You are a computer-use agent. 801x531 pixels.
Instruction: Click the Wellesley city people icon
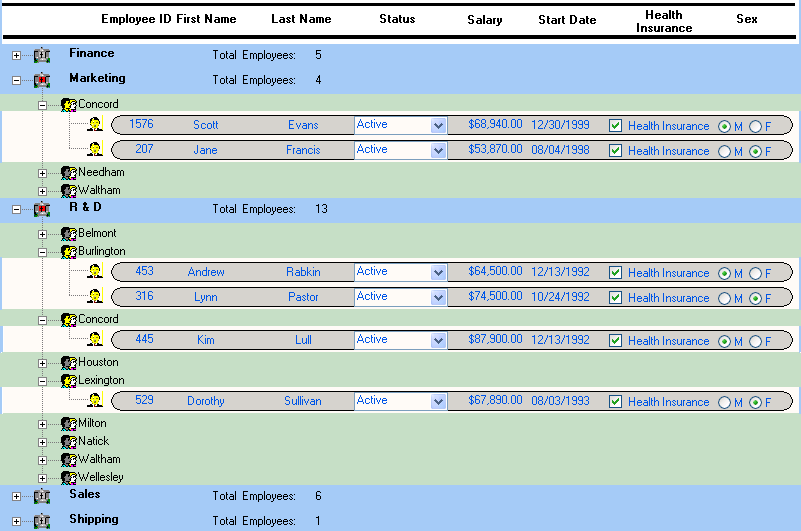coord(69,477)
